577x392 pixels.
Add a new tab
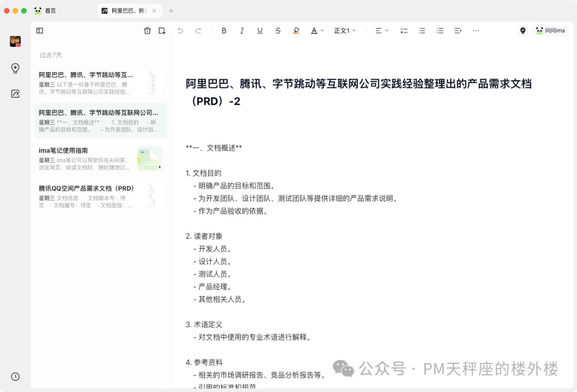click(x=171, y=11)
